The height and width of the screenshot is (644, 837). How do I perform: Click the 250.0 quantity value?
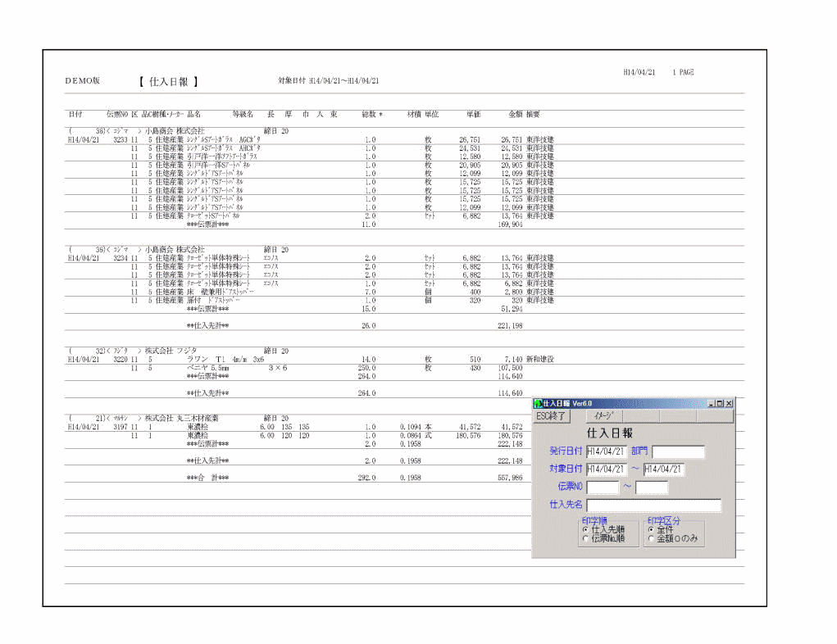coord(366,368)
